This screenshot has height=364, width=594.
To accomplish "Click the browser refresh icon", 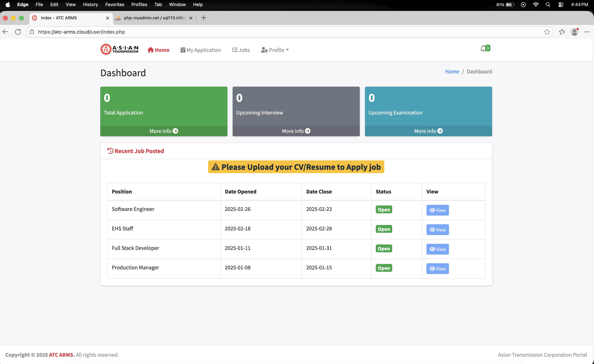I will click(x=18, y=32).
